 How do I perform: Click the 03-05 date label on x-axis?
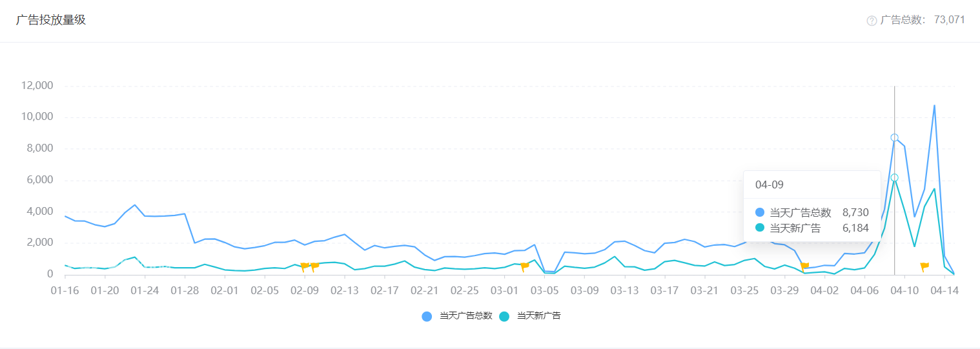point(545,291)
